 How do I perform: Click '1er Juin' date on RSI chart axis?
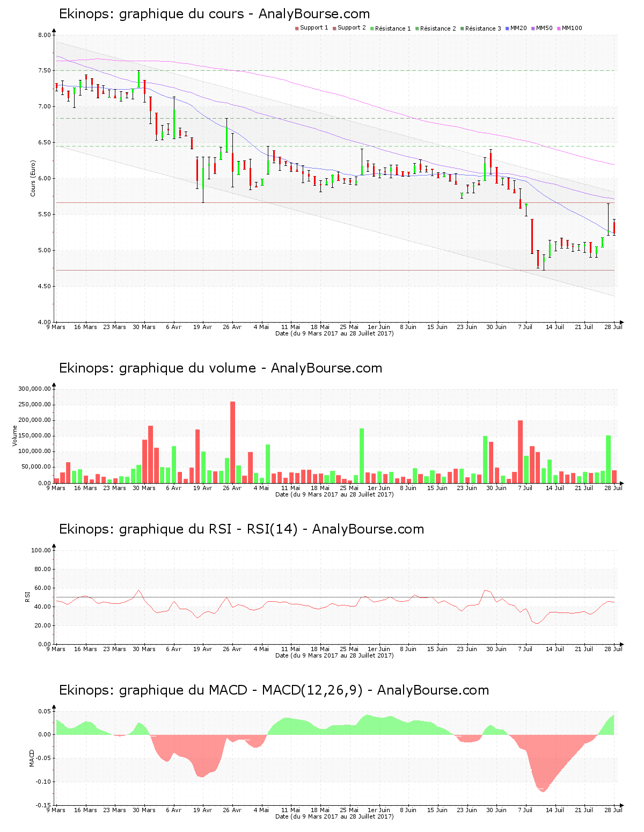click(379, 649)
